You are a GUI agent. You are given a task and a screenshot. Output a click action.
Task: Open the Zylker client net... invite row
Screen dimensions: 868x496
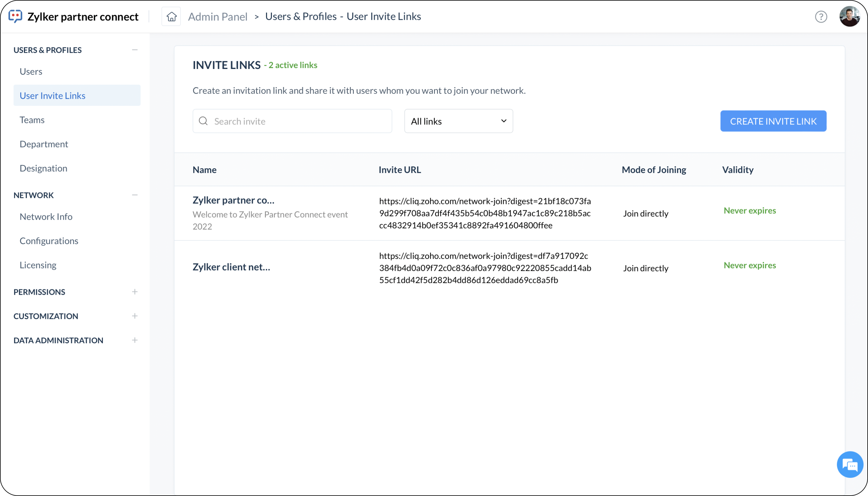click(510, 268)
